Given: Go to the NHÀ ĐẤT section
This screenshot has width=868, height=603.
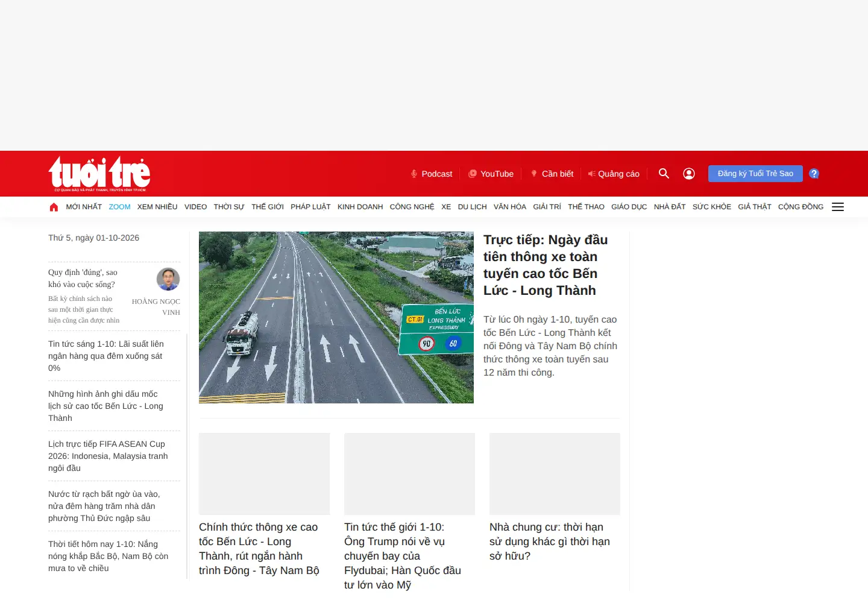Looking at the screenshot, I should 670,207.
